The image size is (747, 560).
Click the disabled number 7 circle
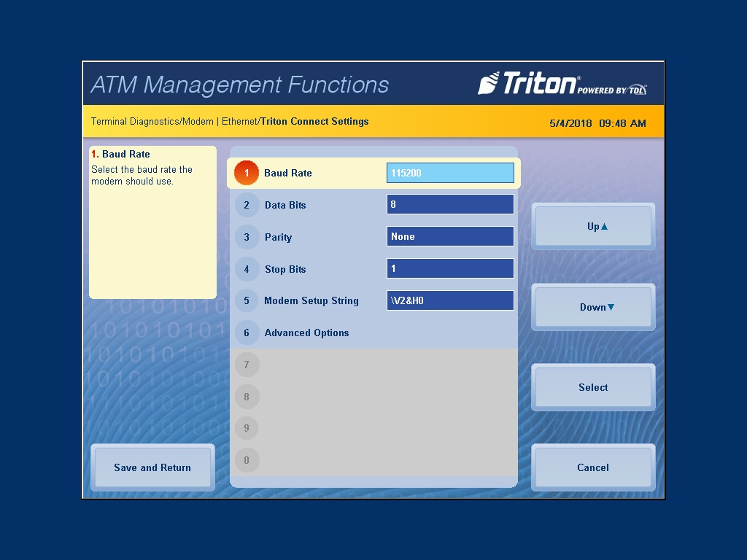[x=247, y=365]
